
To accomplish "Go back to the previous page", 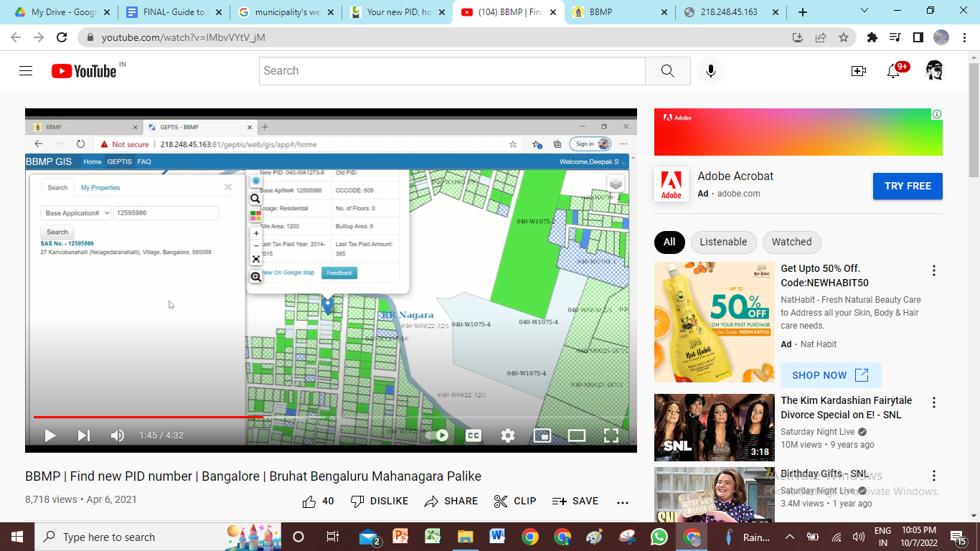I will point(17,37).
